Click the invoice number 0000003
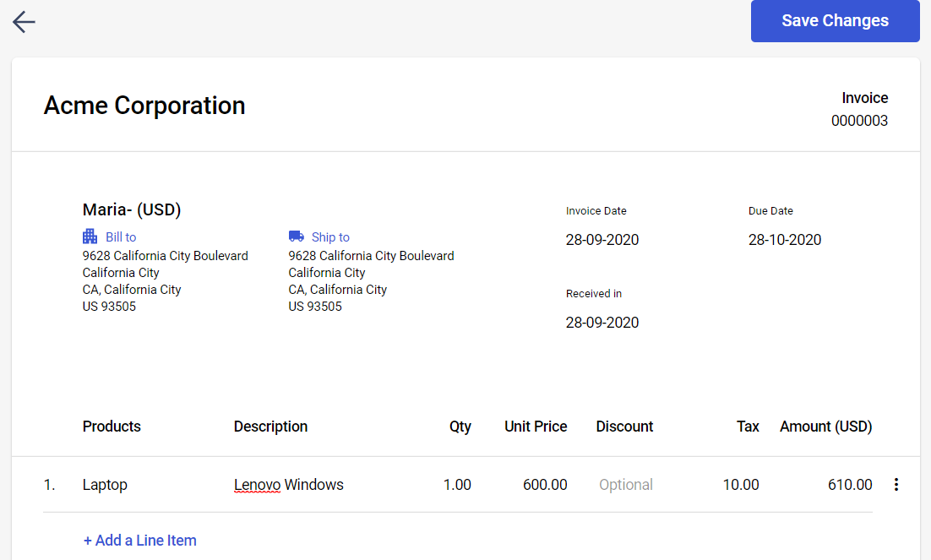 pyautogui.click(x=859, y=121)
